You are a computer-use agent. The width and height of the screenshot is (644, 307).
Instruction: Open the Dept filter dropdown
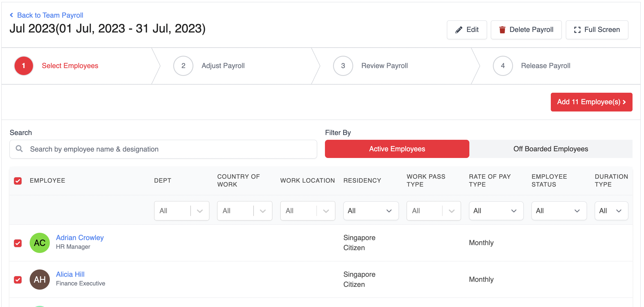click(181, 211)
